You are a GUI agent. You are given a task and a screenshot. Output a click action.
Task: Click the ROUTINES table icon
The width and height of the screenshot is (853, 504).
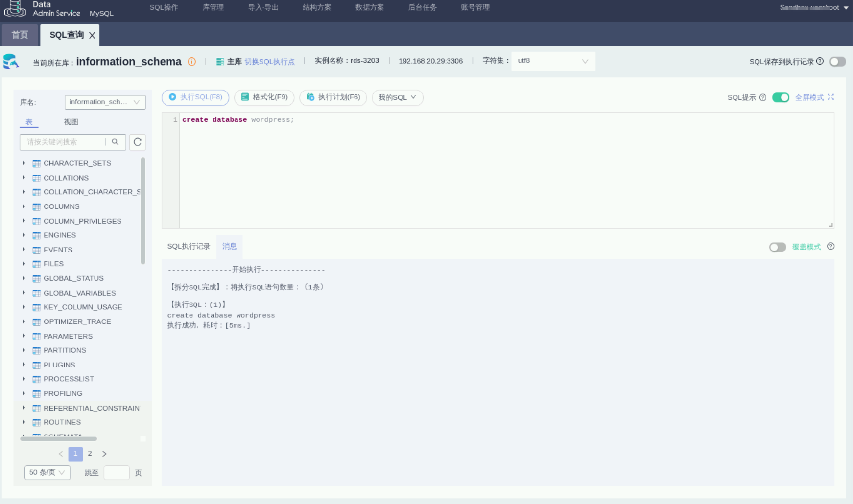click(x=37, y=422)
